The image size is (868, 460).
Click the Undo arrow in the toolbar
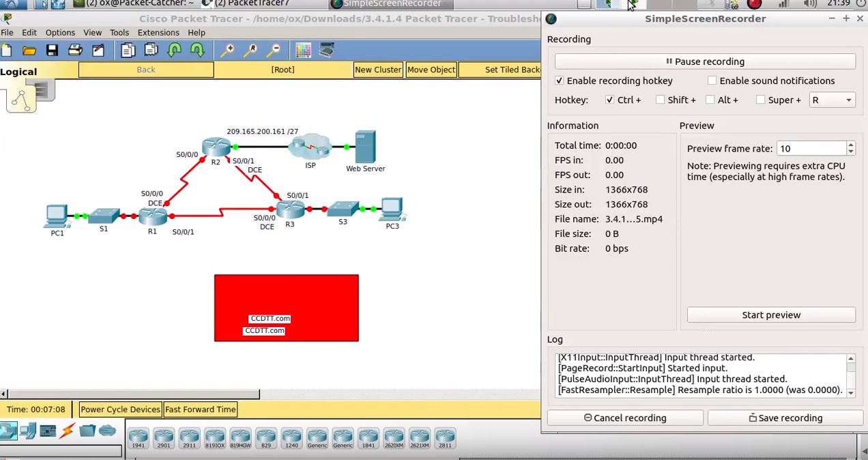tap(175, 49)
